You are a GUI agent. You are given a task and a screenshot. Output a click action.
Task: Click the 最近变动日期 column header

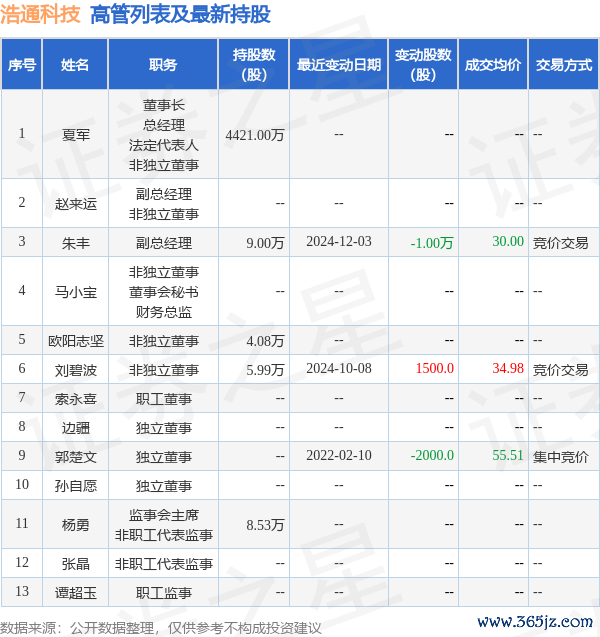[x=338, y=64]
